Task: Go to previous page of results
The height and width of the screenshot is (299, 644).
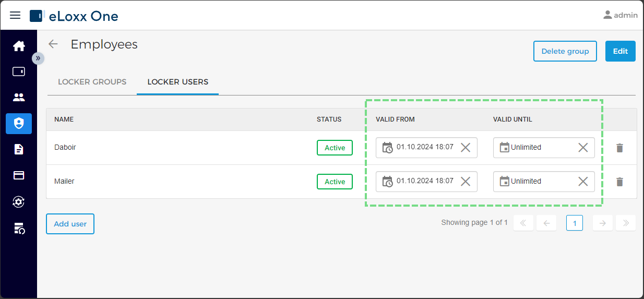Action: click(546, 223)
